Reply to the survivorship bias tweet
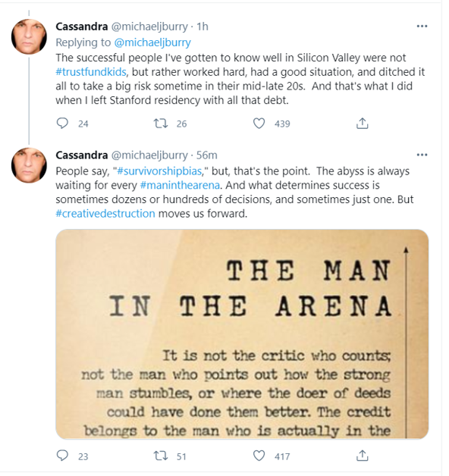The width and height of the screenshot is (449, 476). pyautogui.click(x=63, y=456)
